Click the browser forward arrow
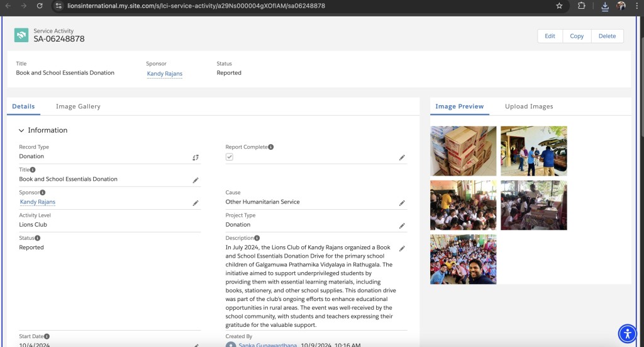This screenshot has width=644, height=347. 23,6
